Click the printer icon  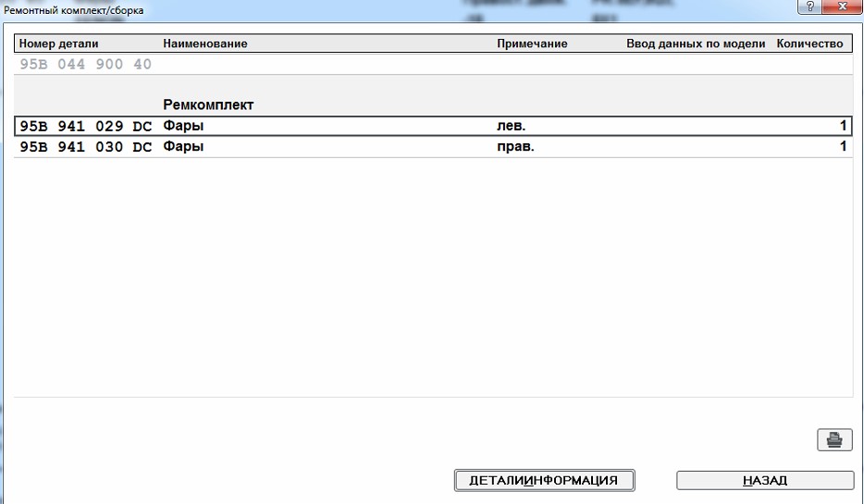(x=834, y=440)
